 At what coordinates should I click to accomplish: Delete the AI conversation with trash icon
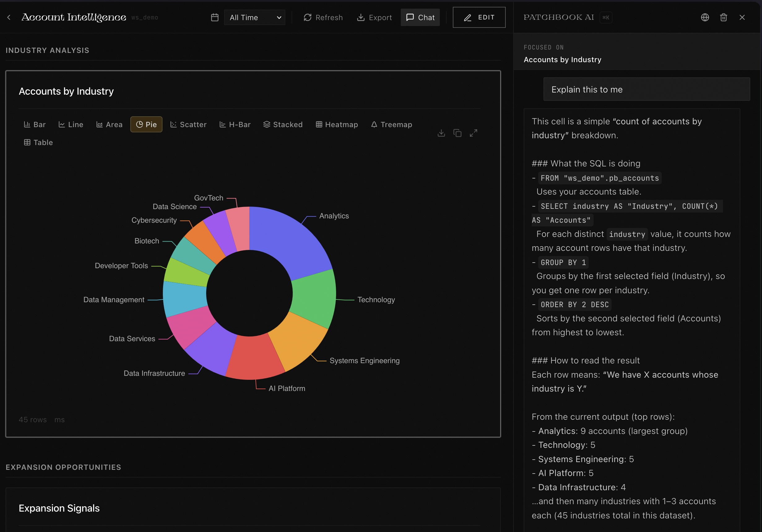tap(724, 17)
